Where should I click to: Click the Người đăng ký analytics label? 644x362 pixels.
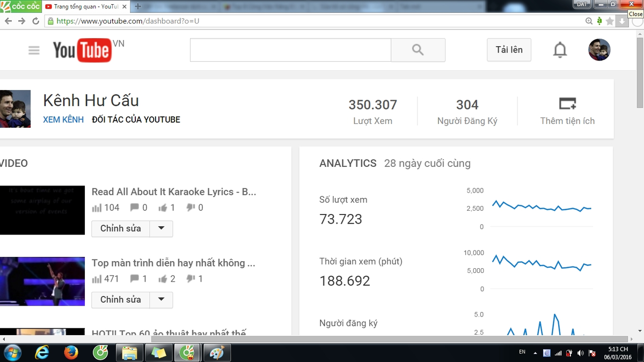pos(348,323)
